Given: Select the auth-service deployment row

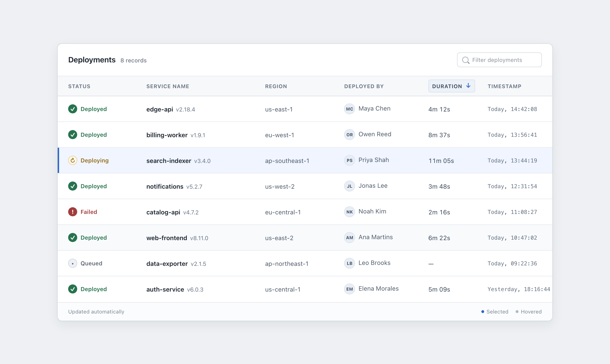Looking at the screenshot, I should click(x=305, y=289).
